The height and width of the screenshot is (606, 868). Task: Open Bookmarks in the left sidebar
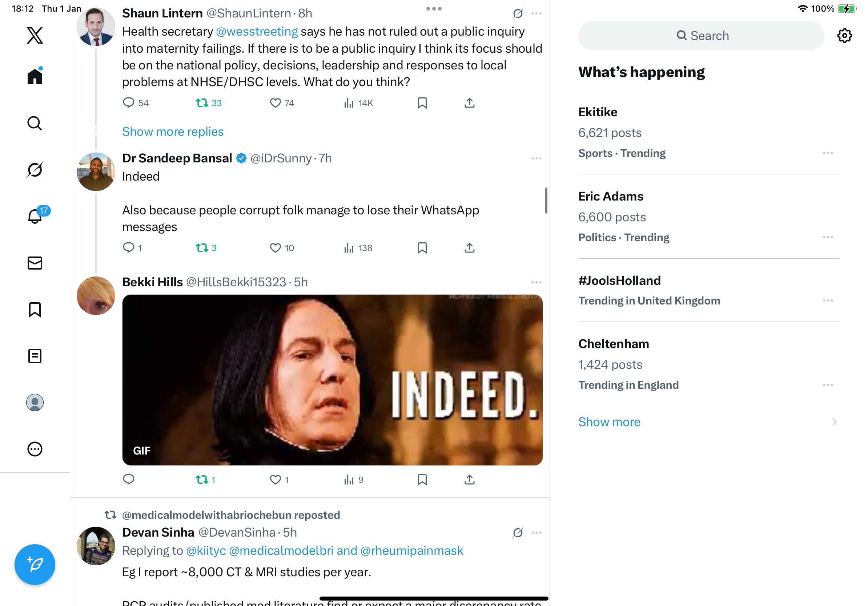pos(35,310)
